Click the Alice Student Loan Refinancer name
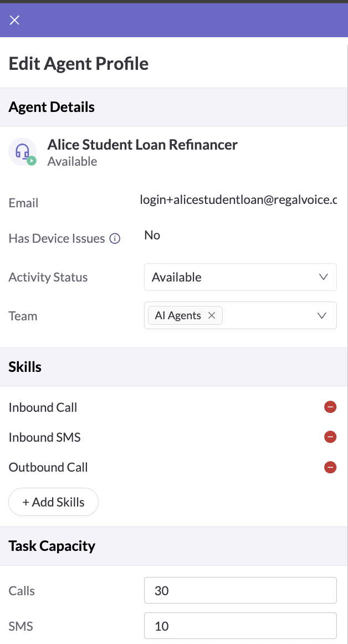The width and height of the screenshot is (348, 644). [142, 145]
